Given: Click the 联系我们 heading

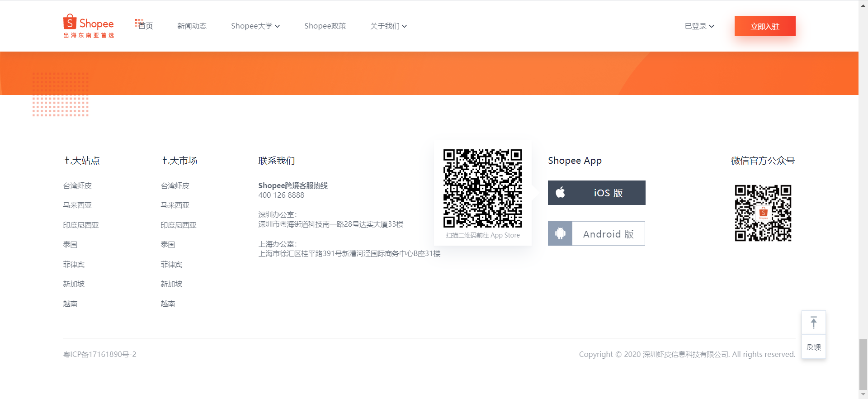Looking at the screenshot, I should (277, 161).
